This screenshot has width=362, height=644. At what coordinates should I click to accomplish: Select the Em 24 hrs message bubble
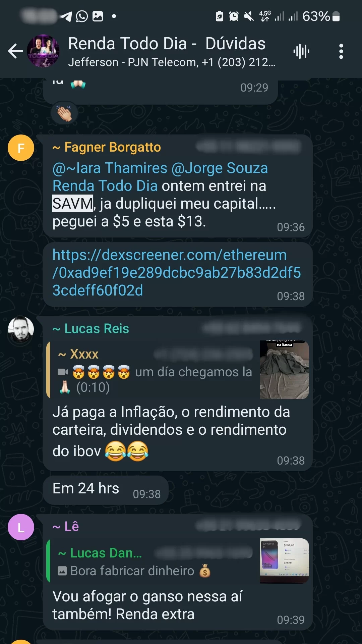point(106,490)
